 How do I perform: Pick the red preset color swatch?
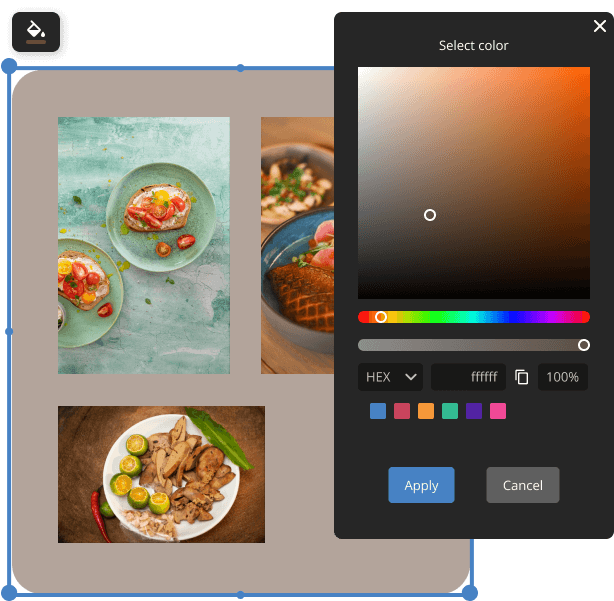point(401,411)
